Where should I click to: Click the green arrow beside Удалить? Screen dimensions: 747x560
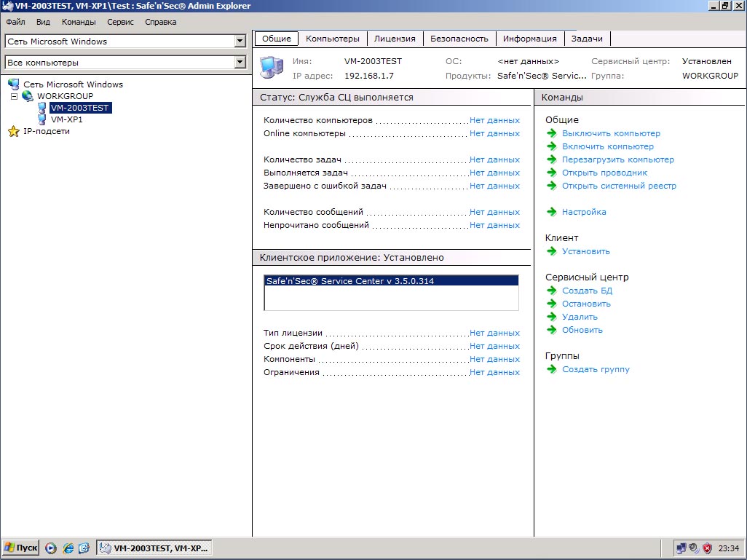tap(552, 317)
